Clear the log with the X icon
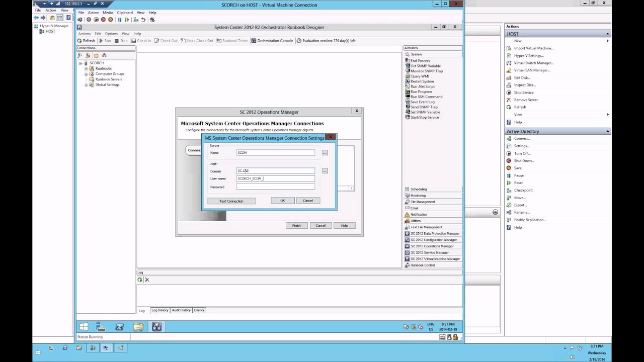644x362 pixels. pos(147,280)
